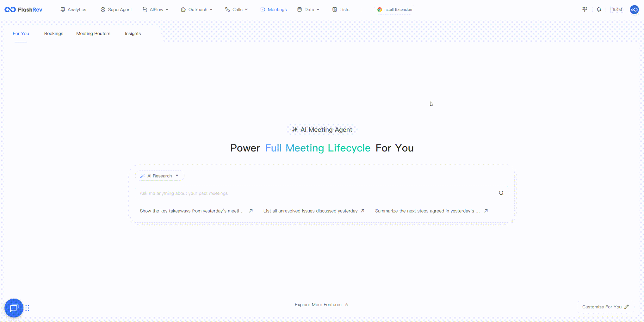Click the FlashRev logo
The image size is (644, 322).
(23, 9)
